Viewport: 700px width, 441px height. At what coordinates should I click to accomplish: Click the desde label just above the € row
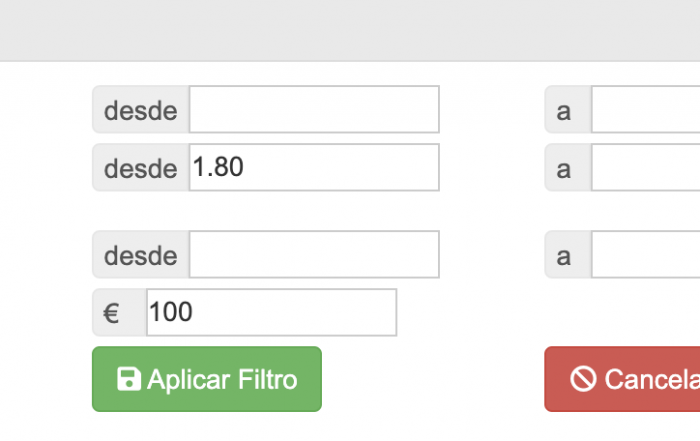tap(141, 254)
